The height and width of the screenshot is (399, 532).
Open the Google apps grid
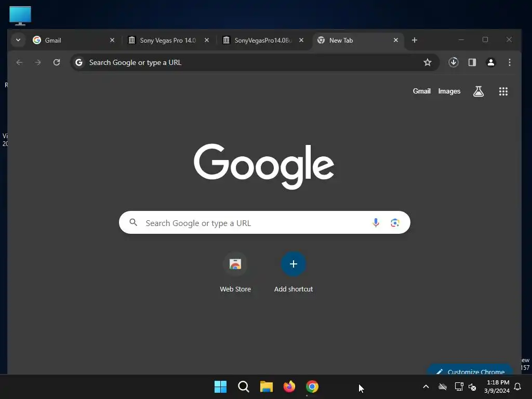(x=503, y=91)
